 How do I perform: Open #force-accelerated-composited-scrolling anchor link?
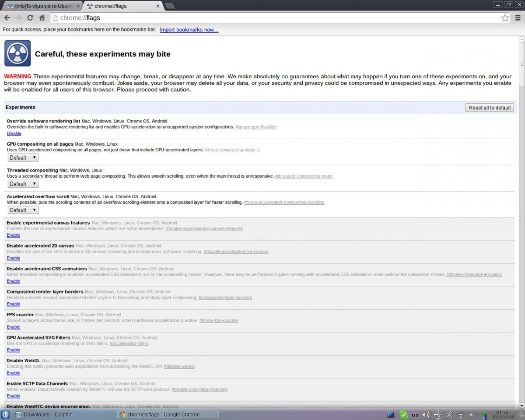pos(284,203)
